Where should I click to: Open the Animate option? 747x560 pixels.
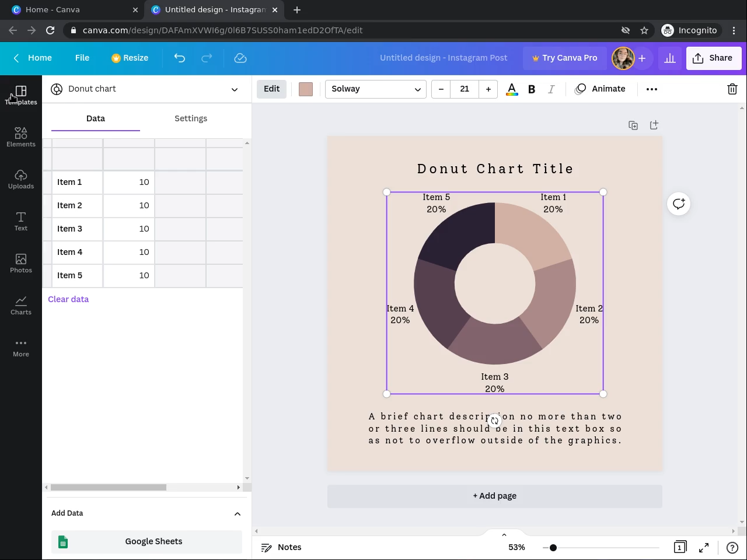(x=601, y=89)
